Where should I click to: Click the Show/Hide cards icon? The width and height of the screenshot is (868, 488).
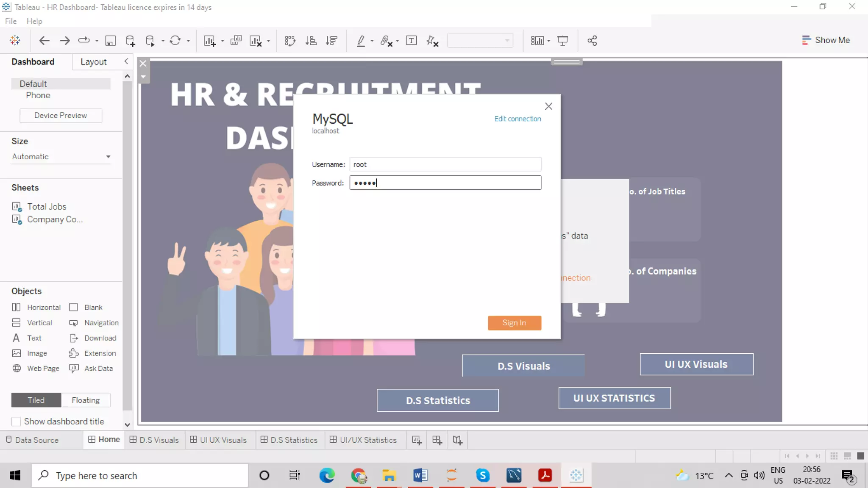coord(537,40)
